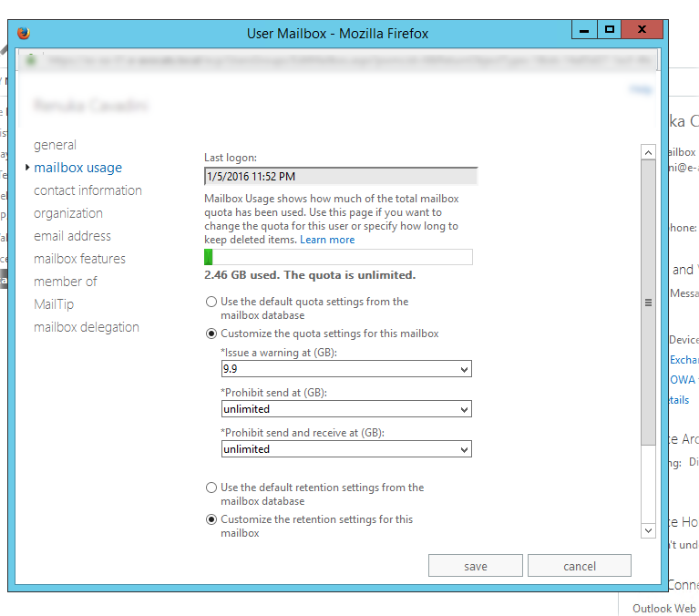The image size is (699, 616).
Task: Open the general section
Action: (x=55, y=145)
